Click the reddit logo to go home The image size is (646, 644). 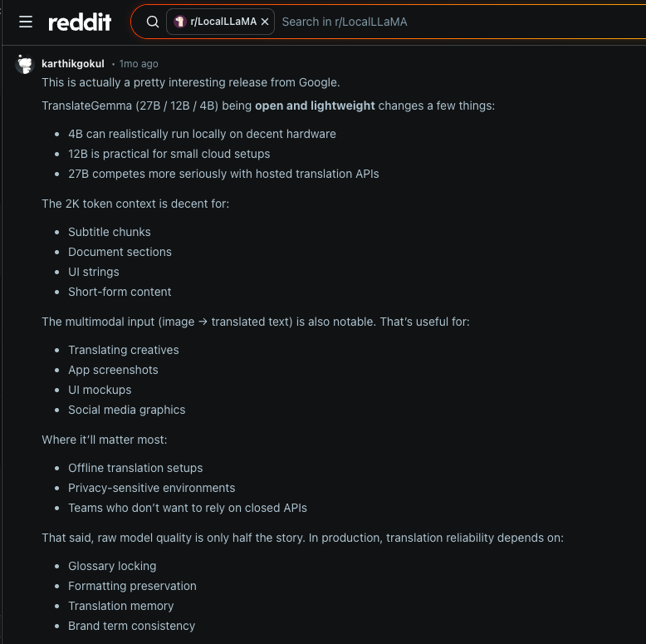click(x=80, y=22)
